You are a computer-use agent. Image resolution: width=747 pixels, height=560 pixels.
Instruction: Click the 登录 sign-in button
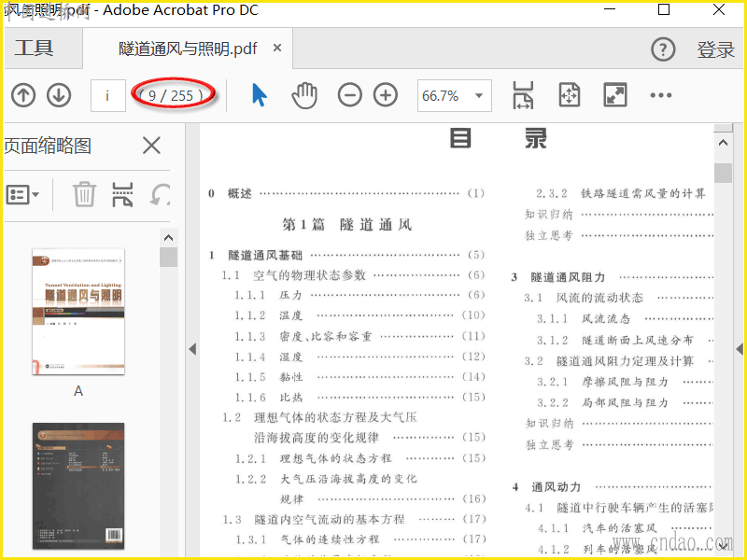click(x=715, y=49)
